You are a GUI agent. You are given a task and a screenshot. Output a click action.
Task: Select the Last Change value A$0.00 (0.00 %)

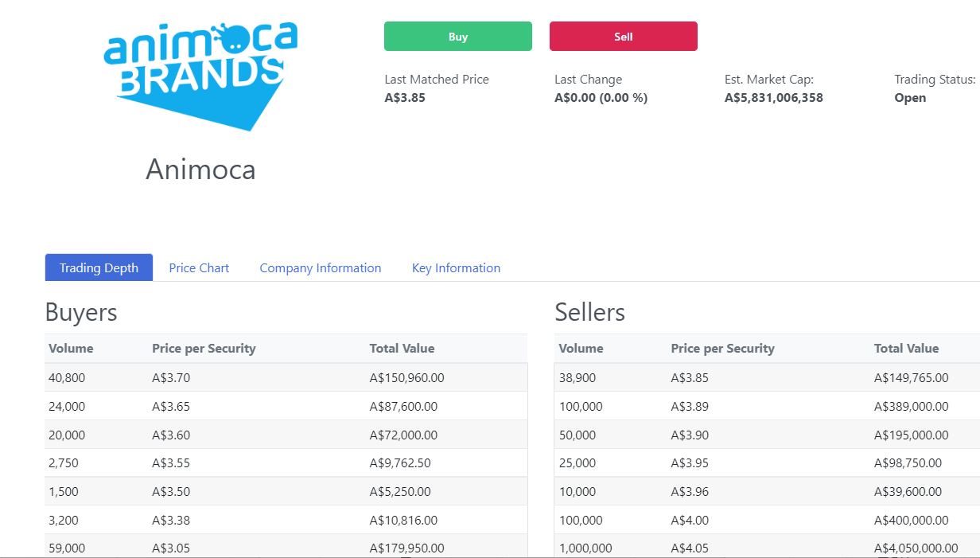click(x=601, y=98)
